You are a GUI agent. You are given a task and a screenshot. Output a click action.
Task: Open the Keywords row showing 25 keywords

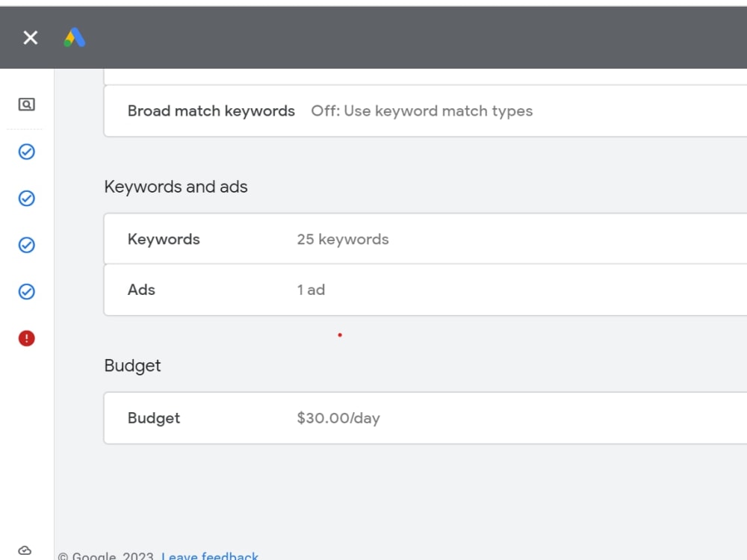426,239
